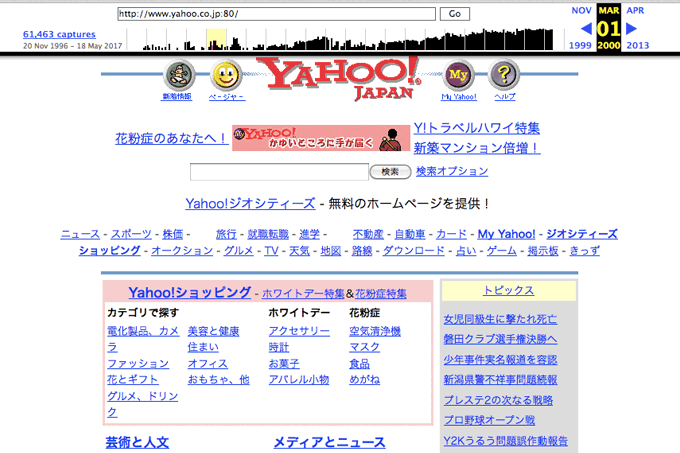Jump to the year 1999 capture

(x=580, y=45)
